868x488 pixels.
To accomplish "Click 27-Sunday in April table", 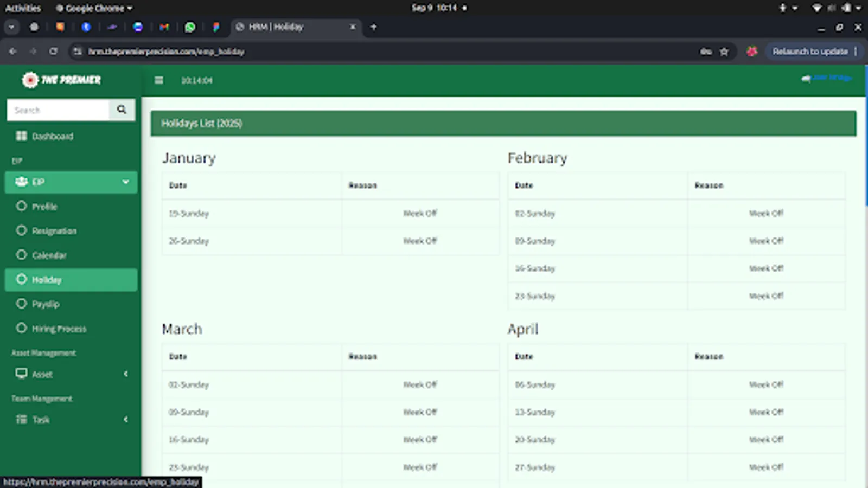I will coord(535,467).
